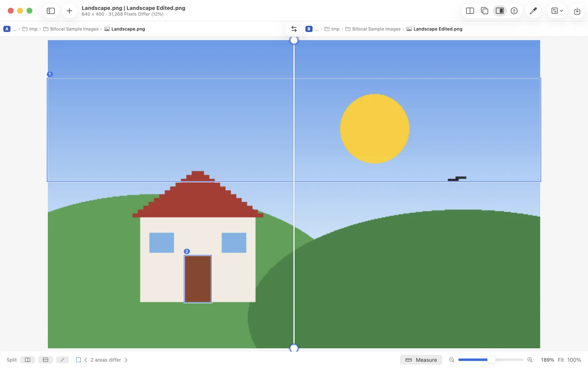Open Bifocal Sample Images folder in side B path

coord(373,29)
